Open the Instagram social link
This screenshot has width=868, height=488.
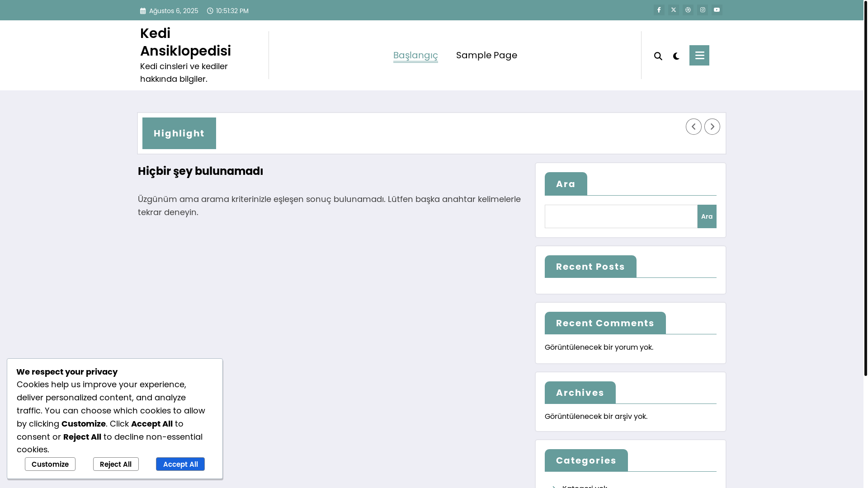point(702,10)
